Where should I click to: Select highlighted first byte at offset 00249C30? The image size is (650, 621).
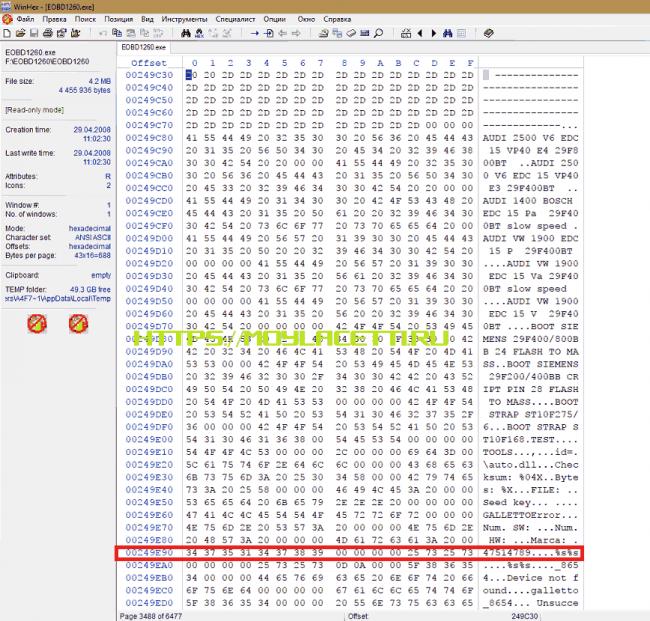click(191, 75)
